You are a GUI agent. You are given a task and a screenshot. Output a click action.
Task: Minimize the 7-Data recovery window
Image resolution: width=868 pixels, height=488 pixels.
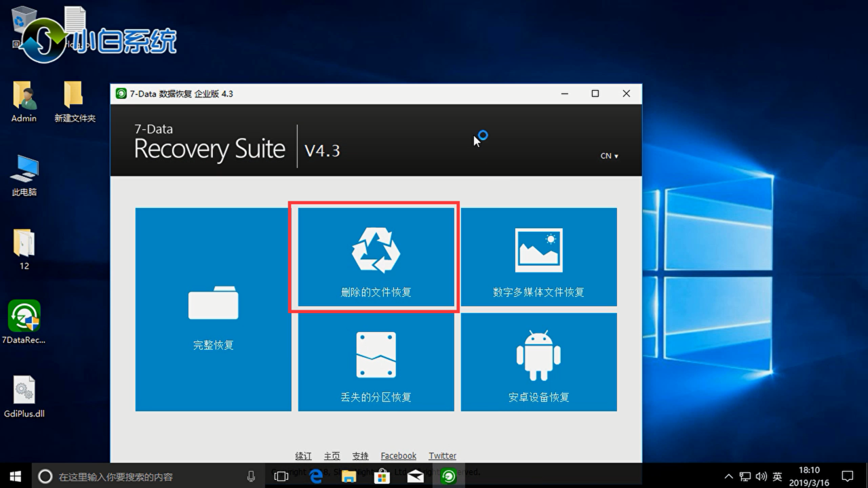[564, 94]
